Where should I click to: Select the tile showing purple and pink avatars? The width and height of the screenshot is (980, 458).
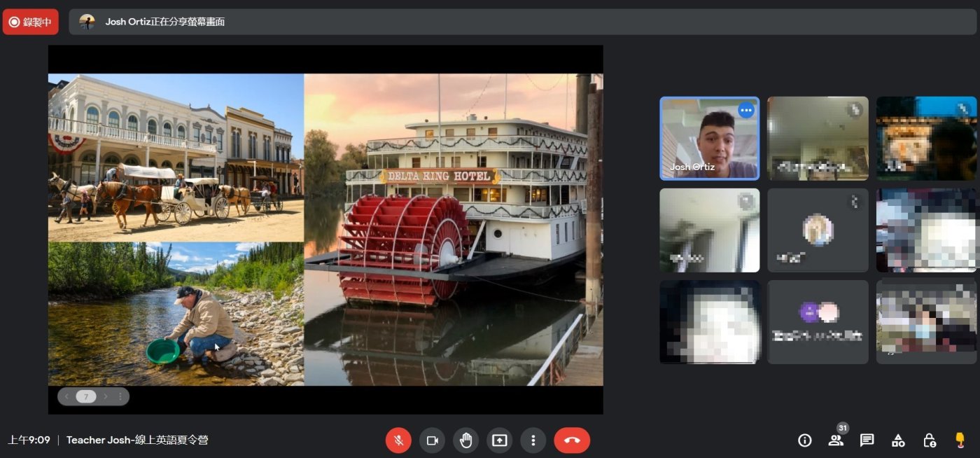tap(818, 322)
